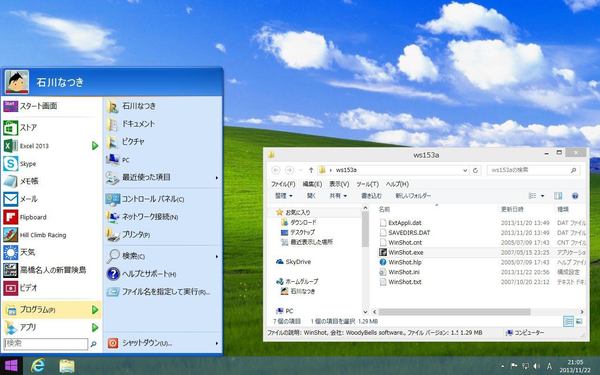
Task: Expand Recent Items (最近使った項目) submenu
Action: coord(217,178)
